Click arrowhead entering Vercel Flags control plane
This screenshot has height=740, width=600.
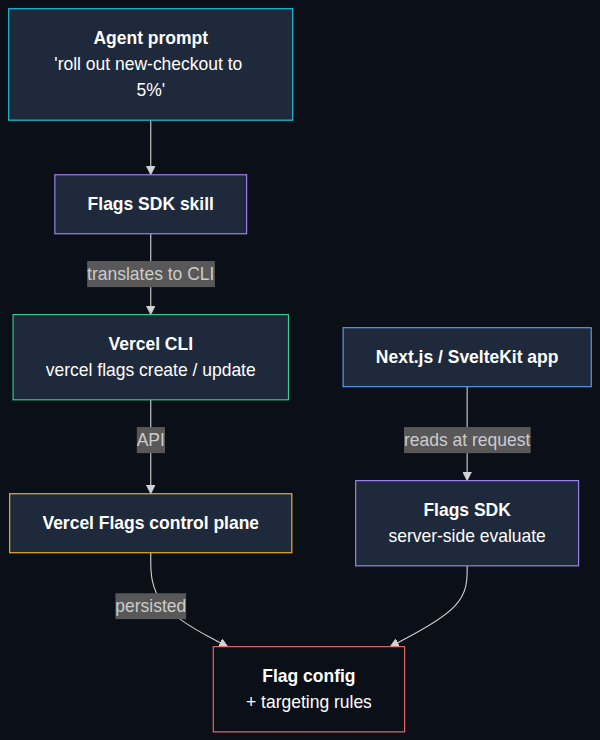[x=151, y=489]
